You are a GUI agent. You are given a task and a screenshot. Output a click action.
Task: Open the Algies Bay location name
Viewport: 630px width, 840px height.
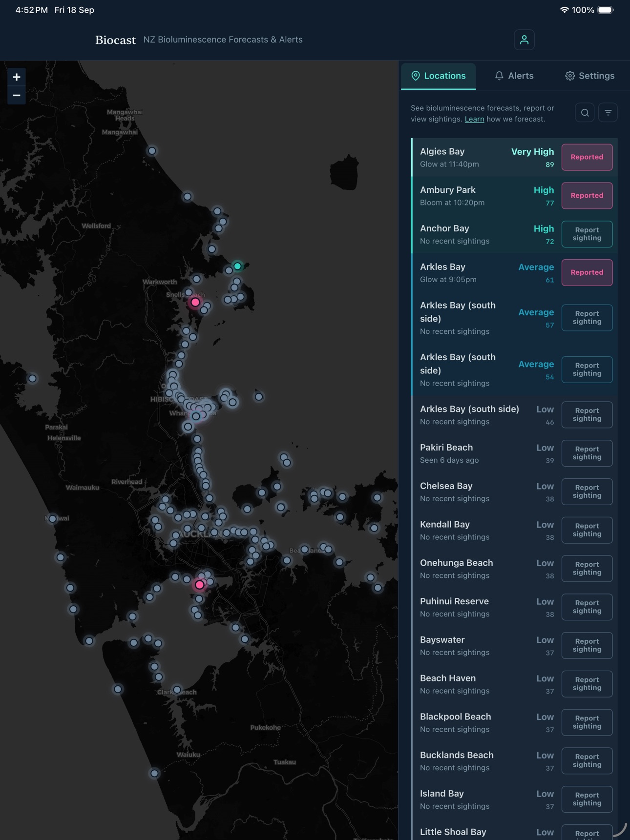click(x=442, y=152)
